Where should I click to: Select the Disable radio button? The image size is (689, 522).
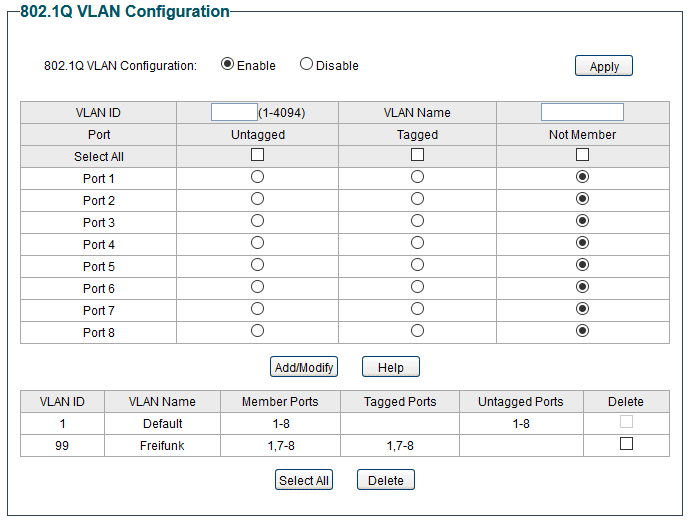point(306,64)
